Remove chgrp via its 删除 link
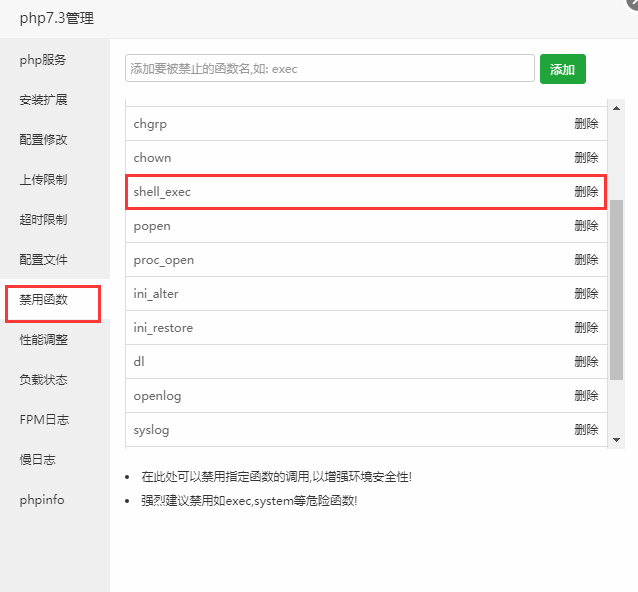This screenshot has width=638, height=592. pyautogui.click(x=586, y=124)
